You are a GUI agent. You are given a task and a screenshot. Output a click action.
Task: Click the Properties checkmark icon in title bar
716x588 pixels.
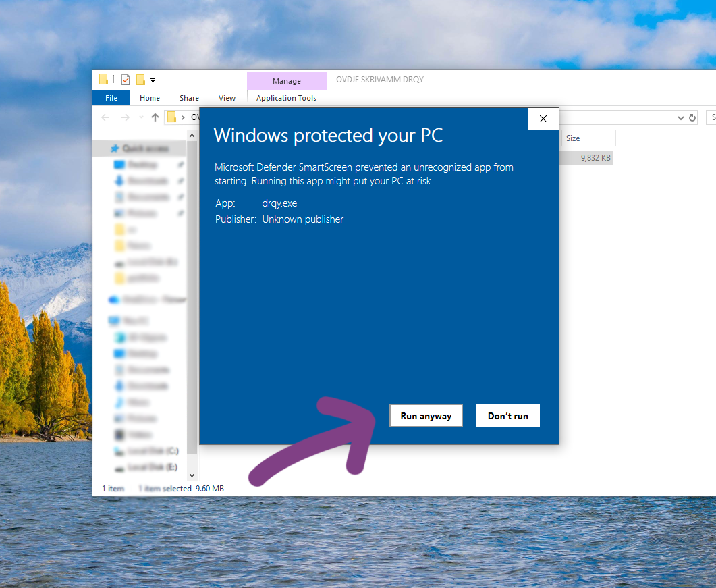click(126, 80)
